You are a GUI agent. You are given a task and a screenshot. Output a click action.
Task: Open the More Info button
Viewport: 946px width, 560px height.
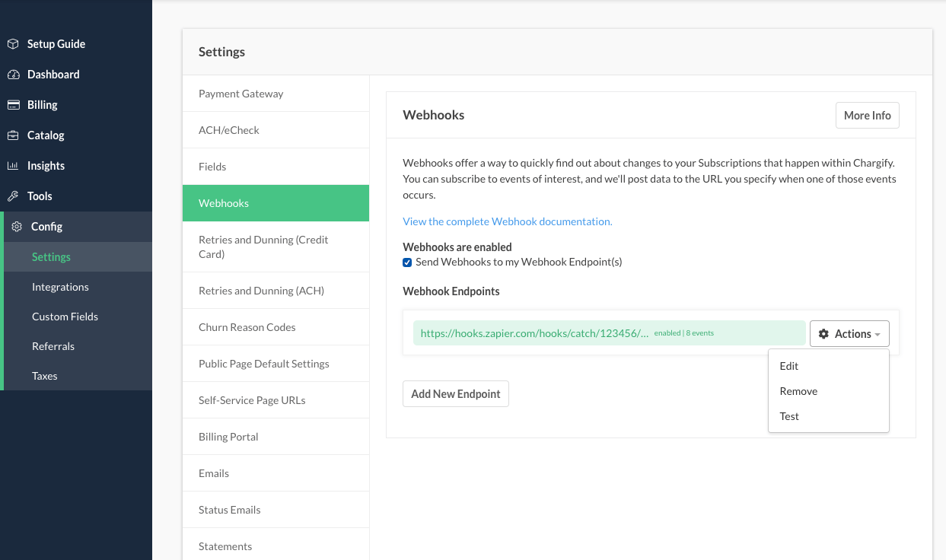click(x=867, y=116)
